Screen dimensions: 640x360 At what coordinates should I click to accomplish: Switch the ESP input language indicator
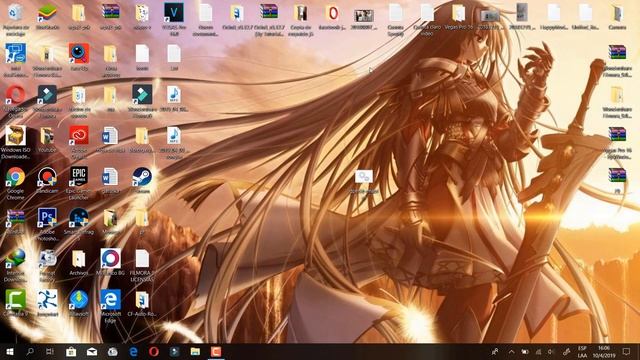coord(582,351)
